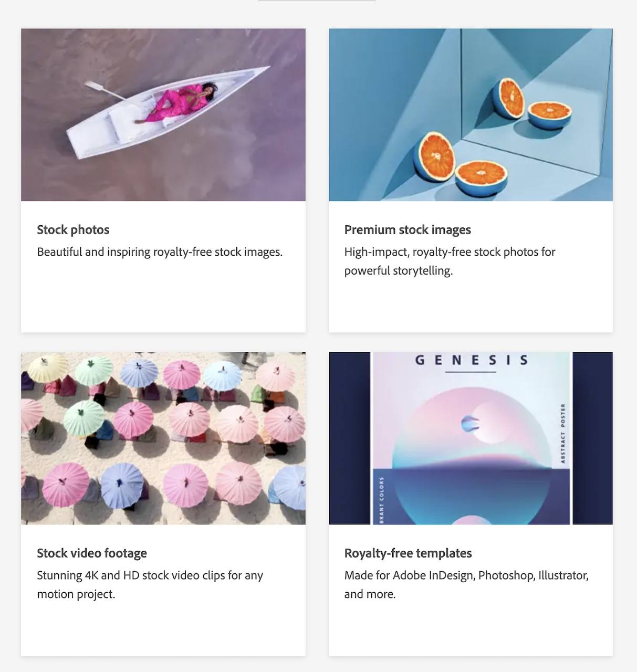Viewport: 637px width, 672px height.
Task: Click blank area below Royalty-free templates text
Action: [x=471, y=629]
